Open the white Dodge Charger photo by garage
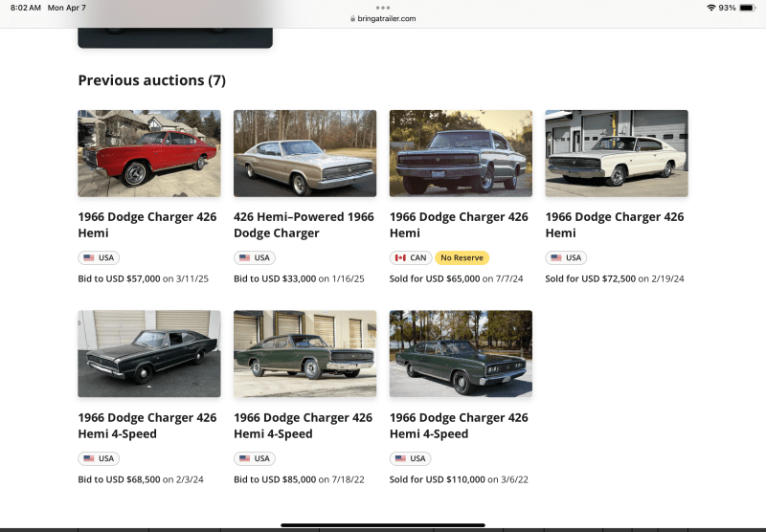The height and width of the screenshot is (532, 766). pyautogui.click(x=617, y=153)
